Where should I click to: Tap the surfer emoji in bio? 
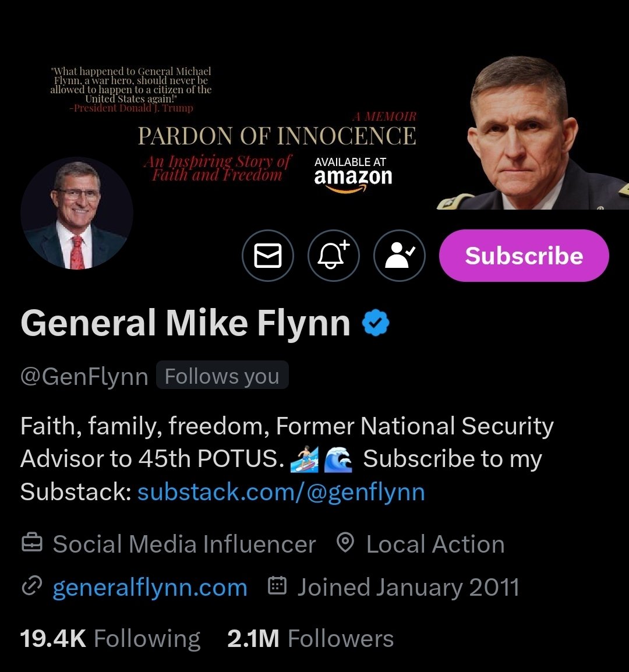(x=303, y=459)
